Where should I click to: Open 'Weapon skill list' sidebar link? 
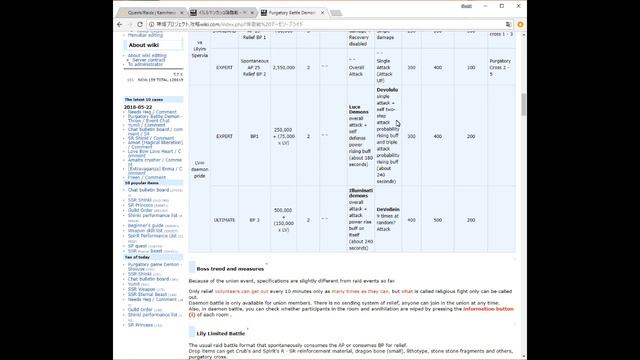(x=145, y=231)
